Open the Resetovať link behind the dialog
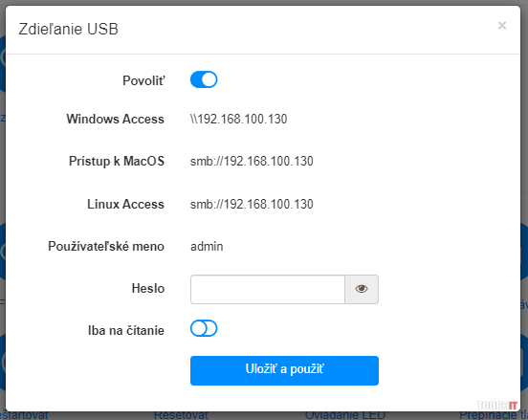The height and width of the screenshot is (420, 528). [x=181, y=415]
